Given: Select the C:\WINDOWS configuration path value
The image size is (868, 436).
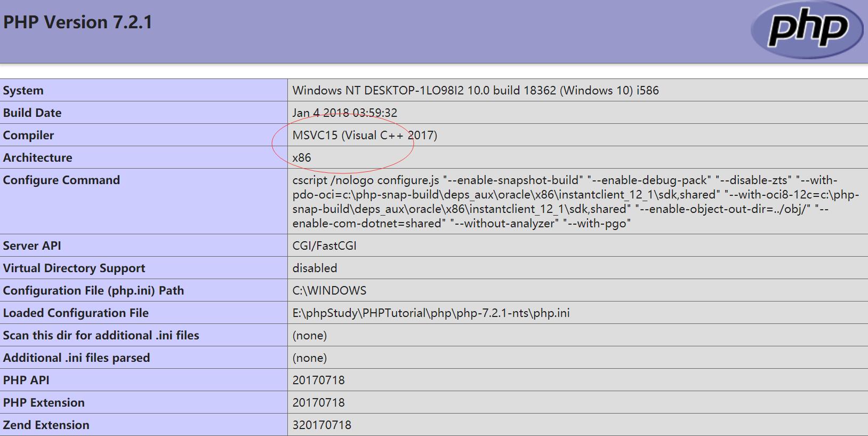Looking at the screenshot, I should coord(329,291).
